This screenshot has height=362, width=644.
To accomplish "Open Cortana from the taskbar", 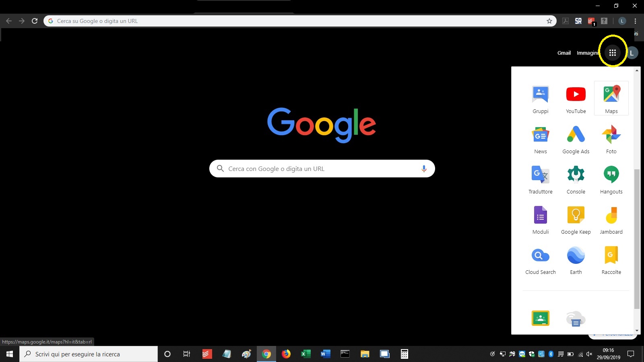I will [167, 354].
